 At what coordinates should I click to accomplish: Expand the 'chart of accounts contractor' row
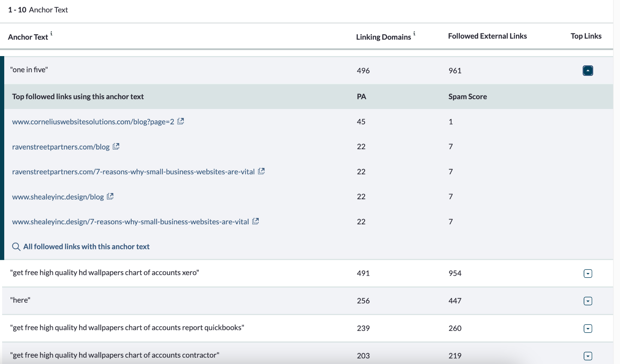click(588, 356)
